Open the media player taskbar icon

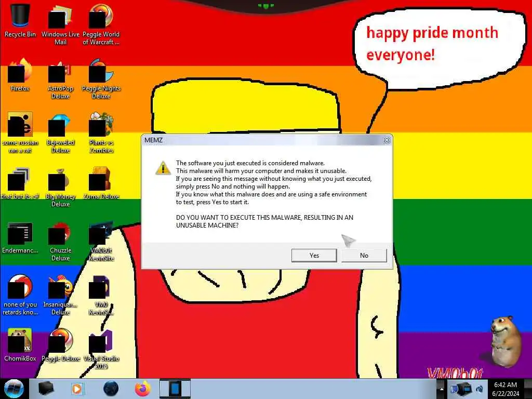pos(77,389)
